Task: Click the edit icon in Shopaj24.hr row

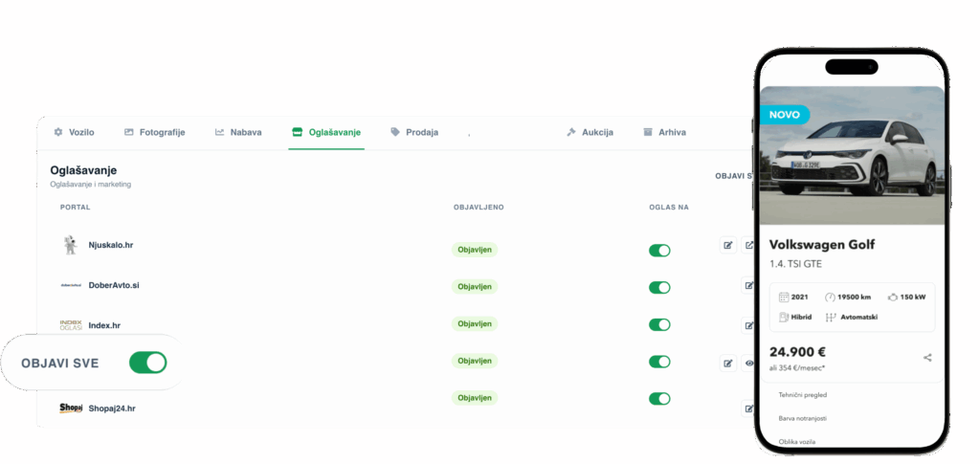Action: (x=748, y=409)
